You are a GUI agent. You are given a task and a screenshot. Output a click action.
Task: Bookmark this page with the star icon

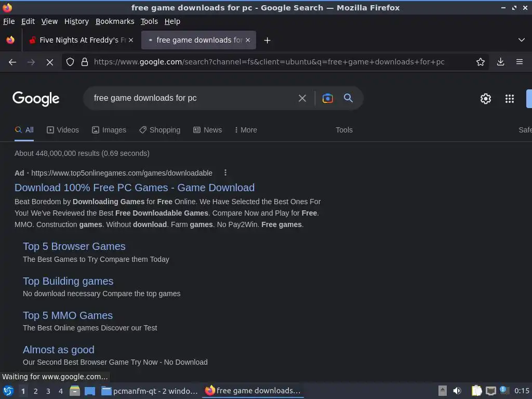coord(481,62)
